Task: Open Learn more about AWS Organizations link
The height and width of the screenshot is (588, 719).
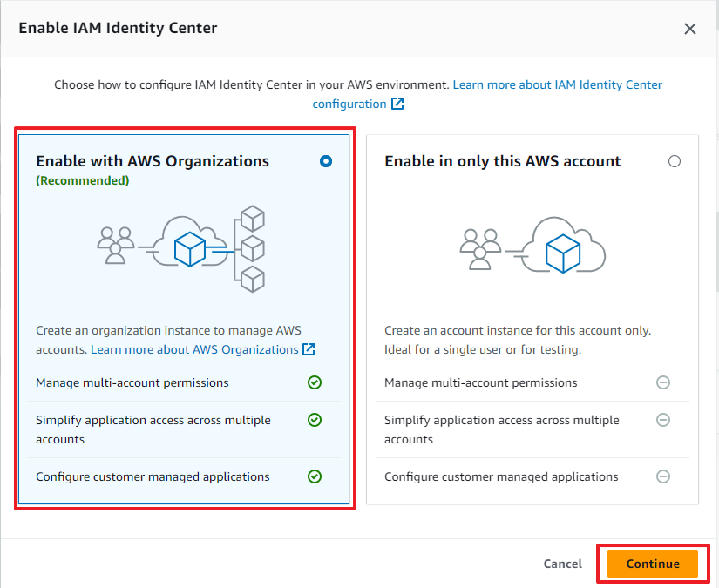Action: tap(194, 349)
